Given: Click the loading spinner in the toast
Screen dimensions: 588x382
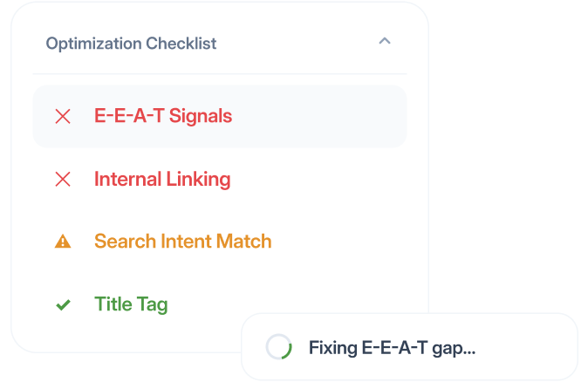Looking at the screenshot, I should pyautogui.click(x=278, y=347).
